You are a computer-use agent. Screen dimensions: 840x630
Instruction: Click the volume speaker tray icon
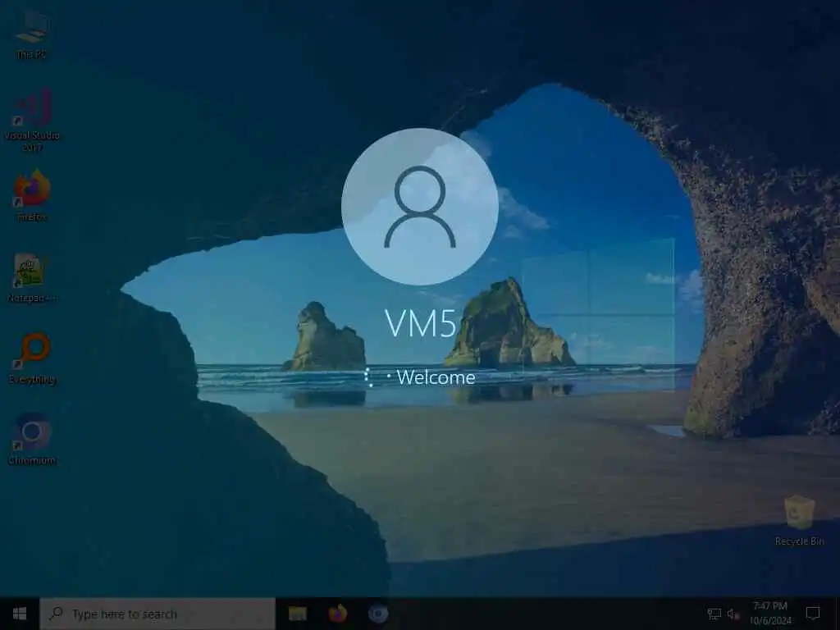point(733,614)
